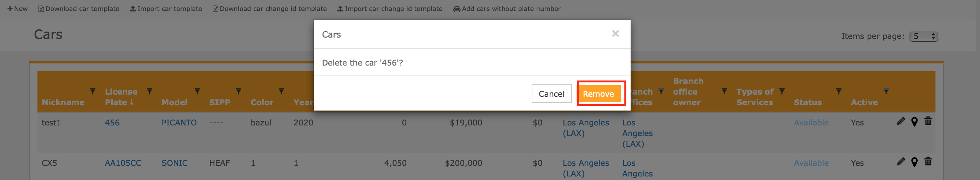This screenshot has width=980, height=180.
Task: Open map location pin for car AA105CC
Action: coord(914,162)
